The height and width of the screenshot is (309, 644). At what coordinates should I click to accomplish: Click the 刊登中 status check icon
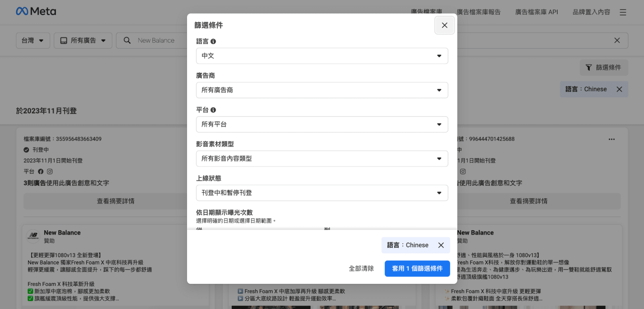(26, 150)
